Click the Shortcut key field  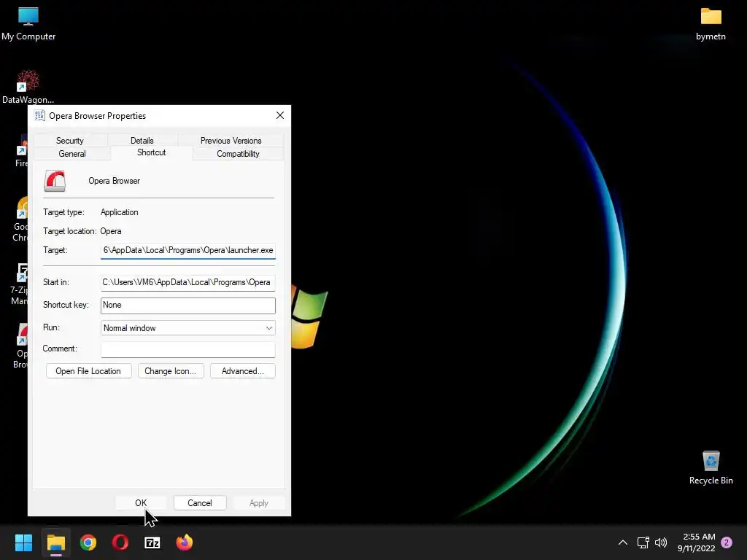click(x=187, y=306)
